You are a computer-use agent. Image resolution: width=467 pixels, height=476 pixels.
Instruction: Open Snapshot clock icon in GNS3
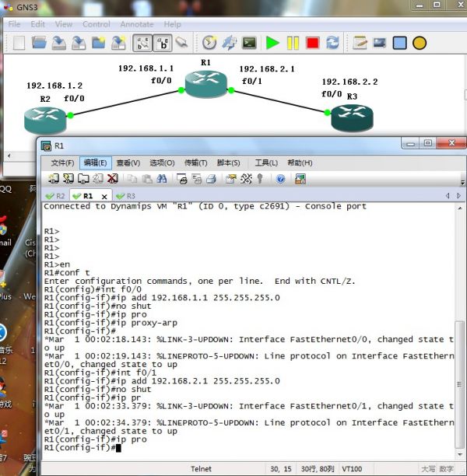tap(209, 43)
